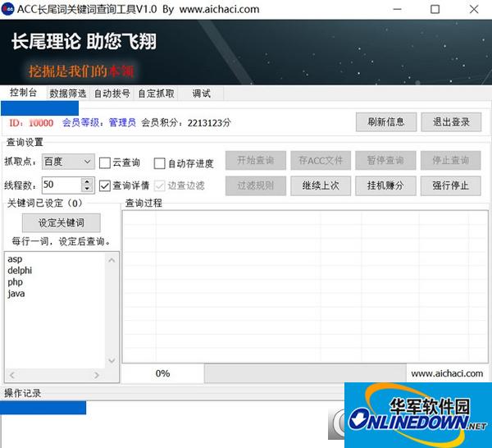Close the ACC window
Image resolution: width=492 pixels, height=448 pixels.
click(x=474, y=9)
